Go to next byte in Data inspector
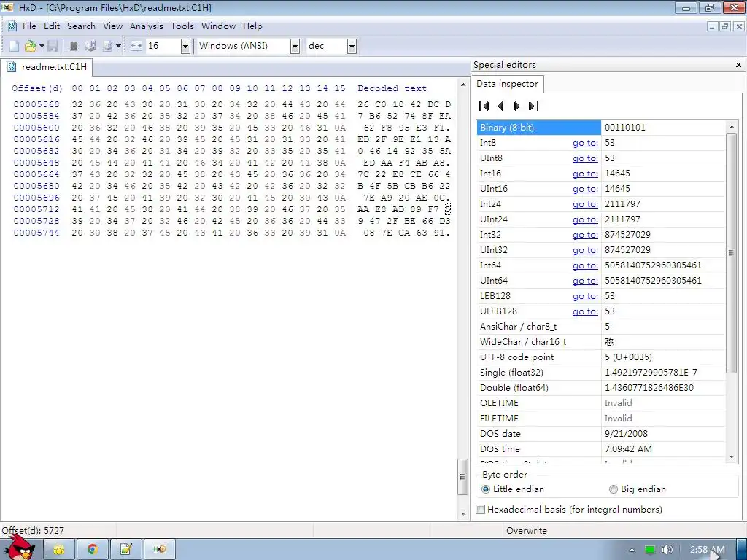The width and height of the screenshot is (747, 560). tap(517, 106)
